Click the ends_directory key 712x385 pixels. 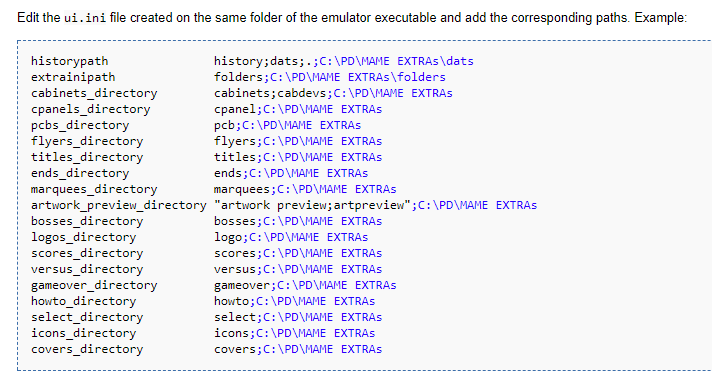pos(80,173)
